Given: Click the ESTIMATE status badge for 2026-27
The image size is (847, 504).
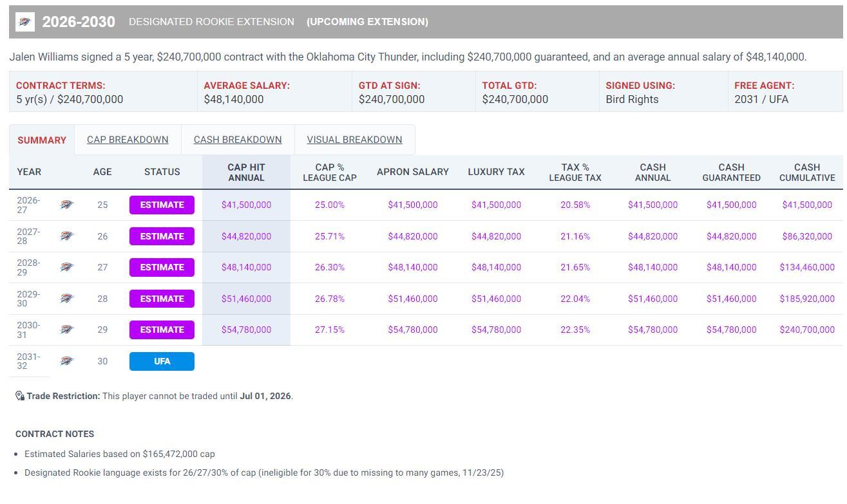Looking at the screenshot, I should pos(162,205).
